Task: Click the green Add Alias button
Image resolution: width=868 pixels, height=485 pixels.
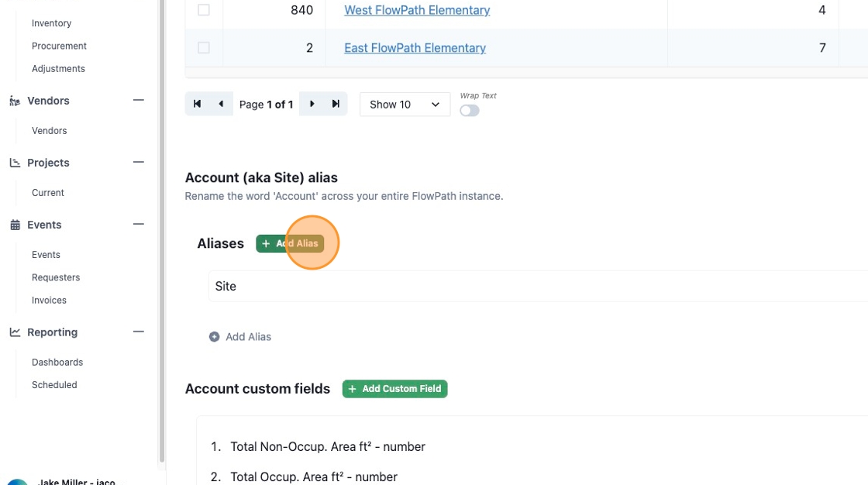Action: (290, 243)
